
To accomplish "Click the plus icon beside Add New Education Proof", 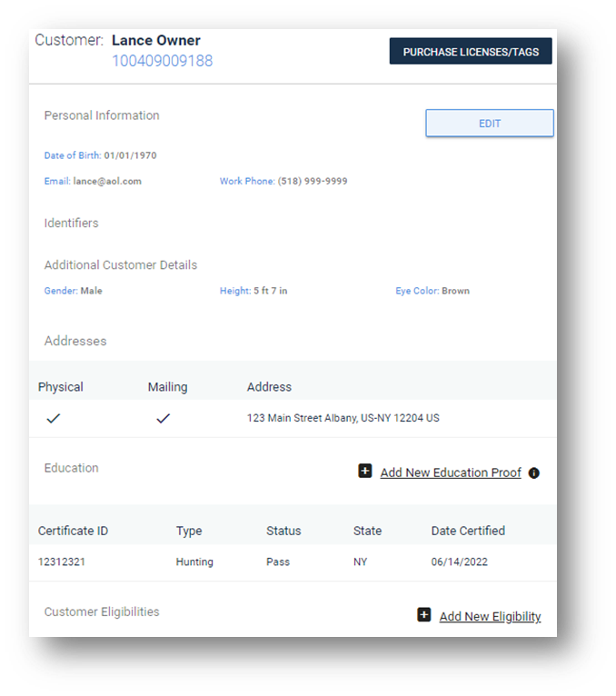I will [365, 472].
